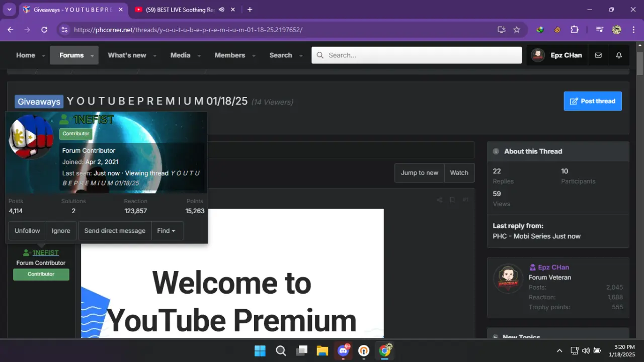This screenshot has height=362, width=644.
Task: Reload the current page
Action: 44,30
